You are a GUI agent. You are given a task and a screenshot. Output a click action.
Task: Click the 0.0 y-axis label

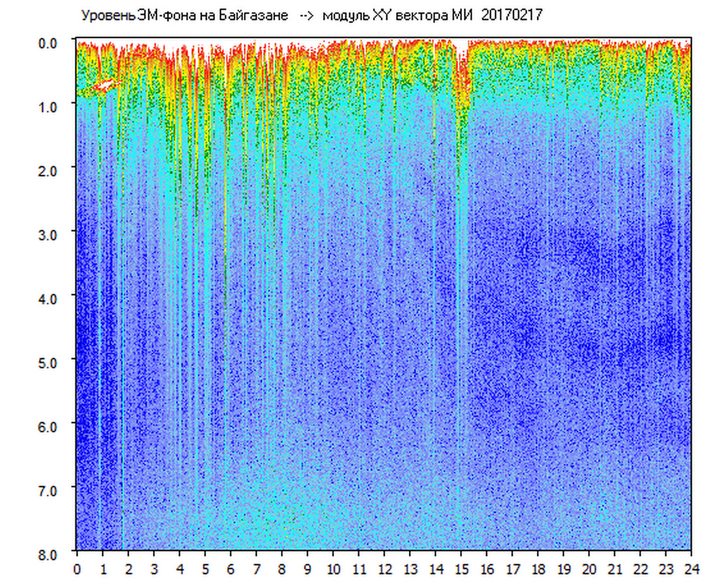coord(50,42)
